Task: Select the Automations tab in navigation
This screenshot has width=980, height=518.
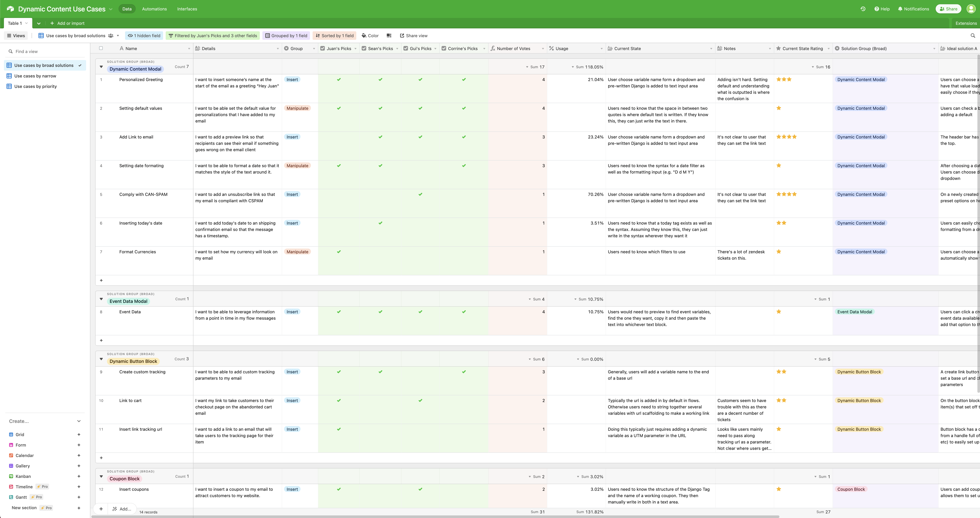Action: pos(154,8)
